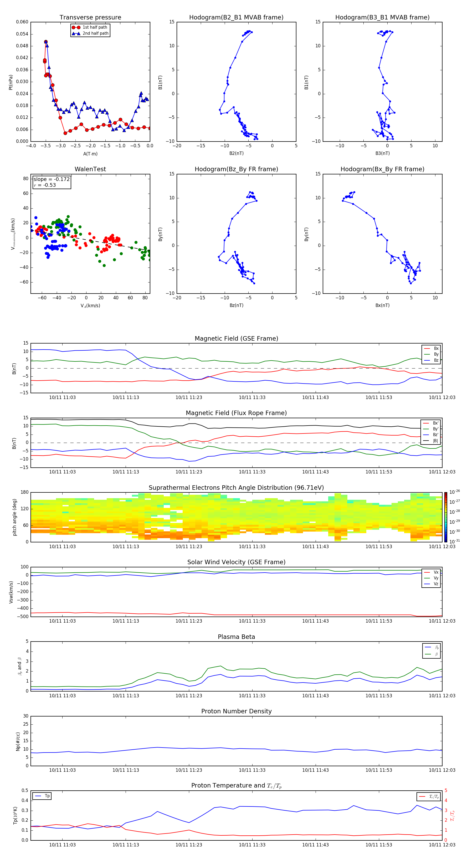Click the 'V_A(km/s)' WalenTest x-axis label
The image size is (473, 868).
[90, 306]
